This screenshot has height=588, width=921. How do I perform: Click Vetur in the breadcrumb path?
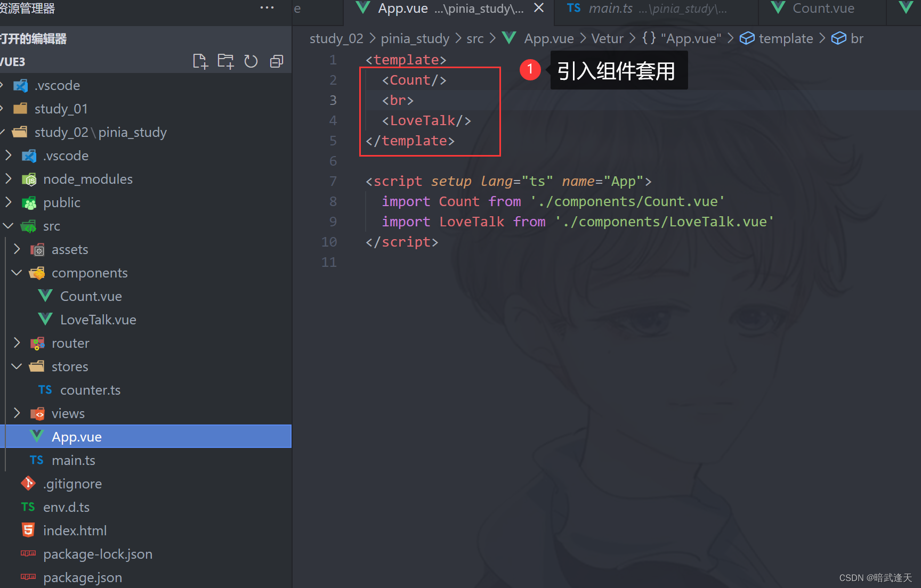click(x=607, y=38)
